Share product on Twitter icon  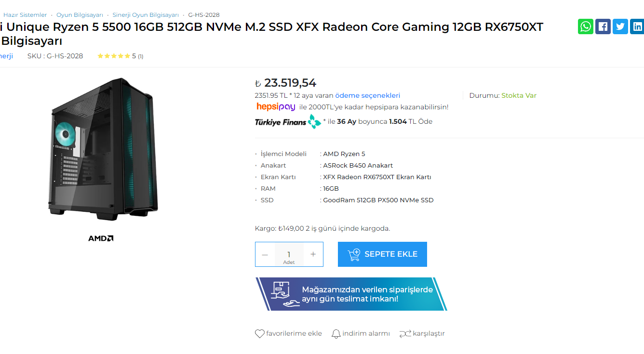pyautogui.click(x=620, y=26)
